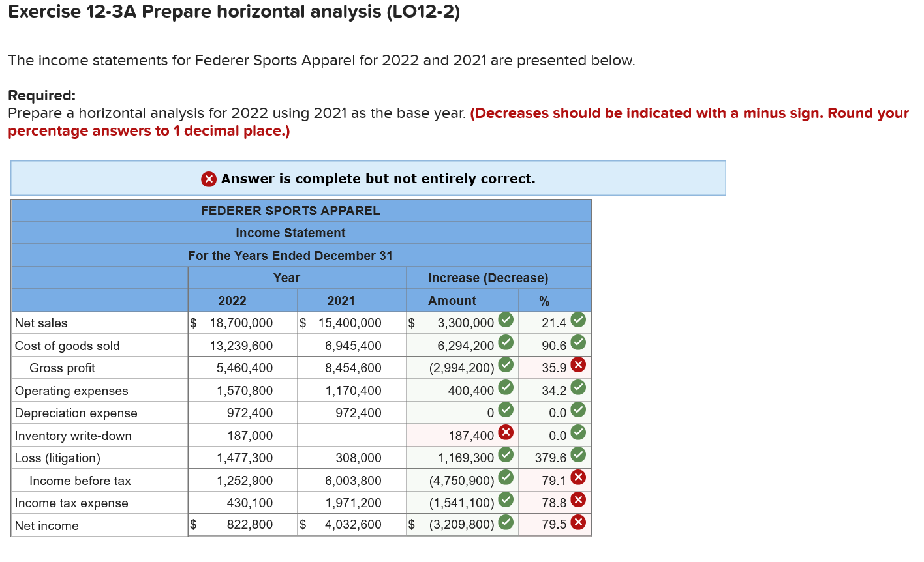
Task: Click the 2022 year column header
Action: click(233, 301)
